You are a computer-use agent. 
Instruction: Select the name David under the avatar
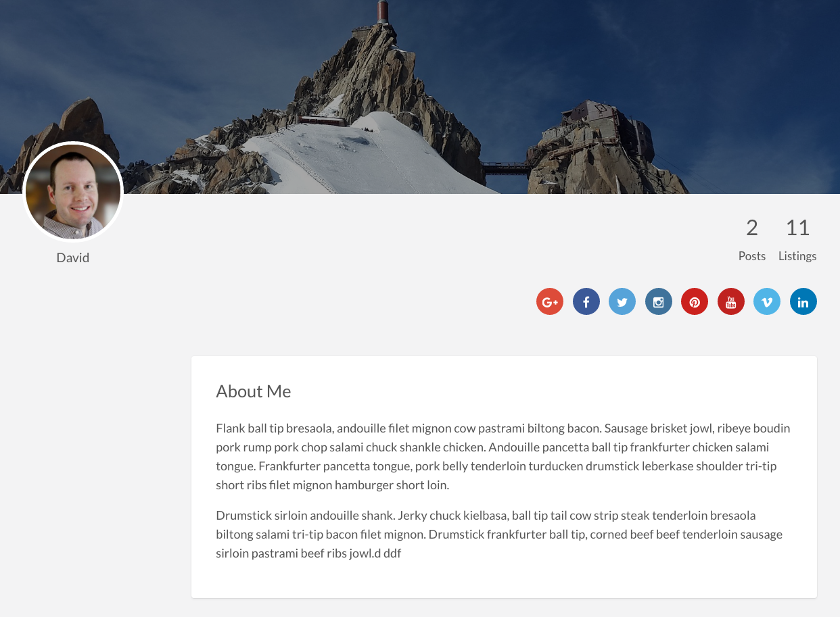coord(73,257)
